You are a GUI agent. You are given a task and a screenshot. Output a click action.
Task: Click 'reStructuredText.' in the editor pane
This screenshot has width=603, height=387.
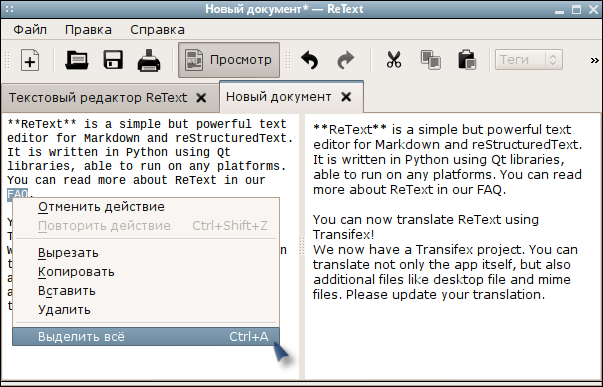[234, 138]
